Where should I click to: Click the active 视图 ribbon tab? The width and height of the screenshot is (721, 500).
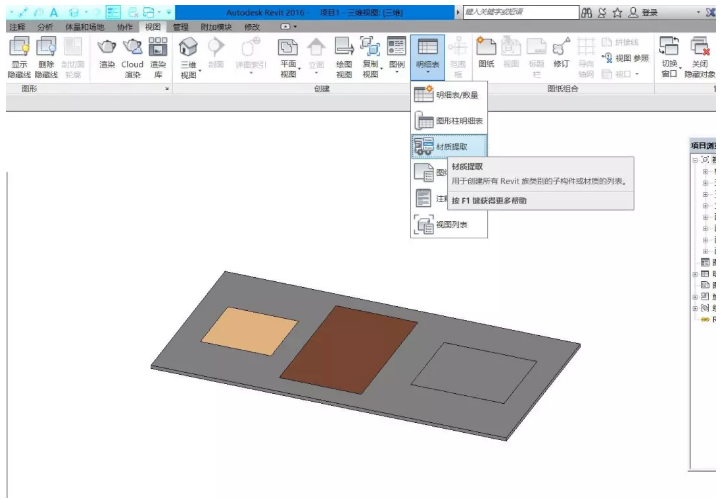(153, 27)
